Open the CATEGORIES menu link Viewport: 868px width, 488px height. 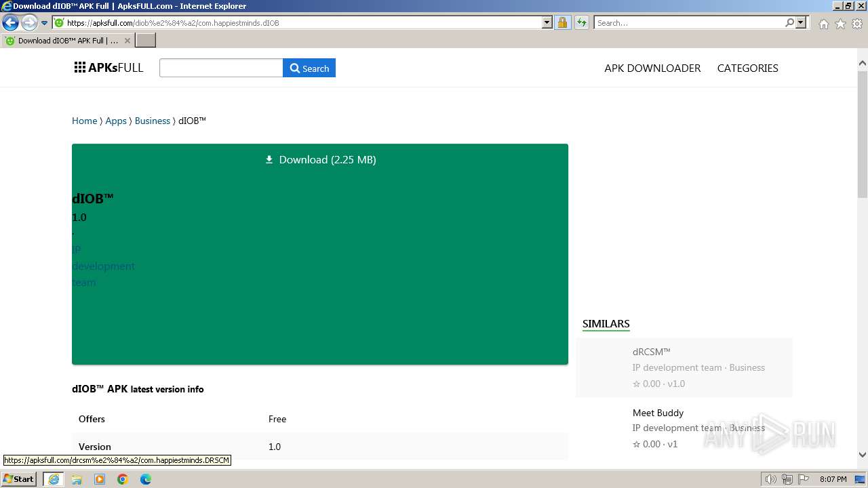(x=747, y=68)
